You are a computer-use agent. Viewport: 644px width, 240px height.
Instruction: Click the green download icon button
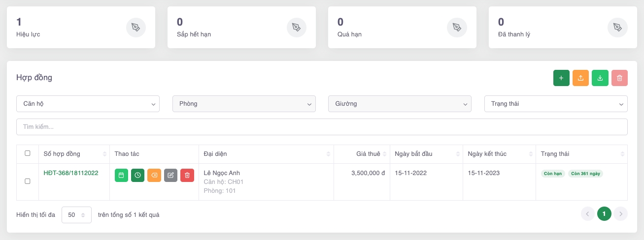pyautogui.click(x=600, y=78)
